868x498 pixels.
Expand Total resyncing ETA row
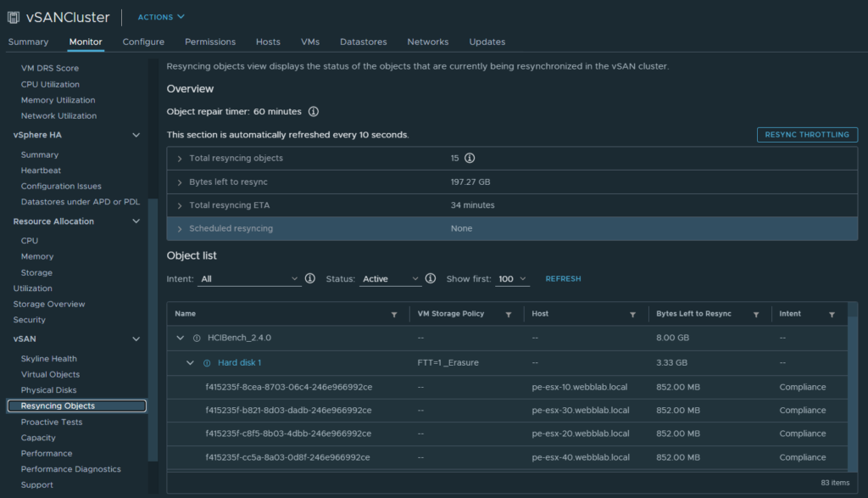180,205
